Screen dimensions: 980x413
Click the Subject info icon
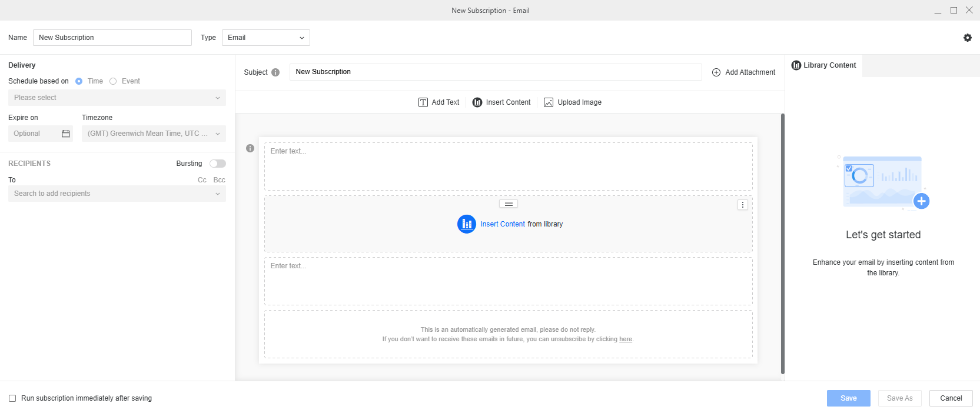click(275, 72)
